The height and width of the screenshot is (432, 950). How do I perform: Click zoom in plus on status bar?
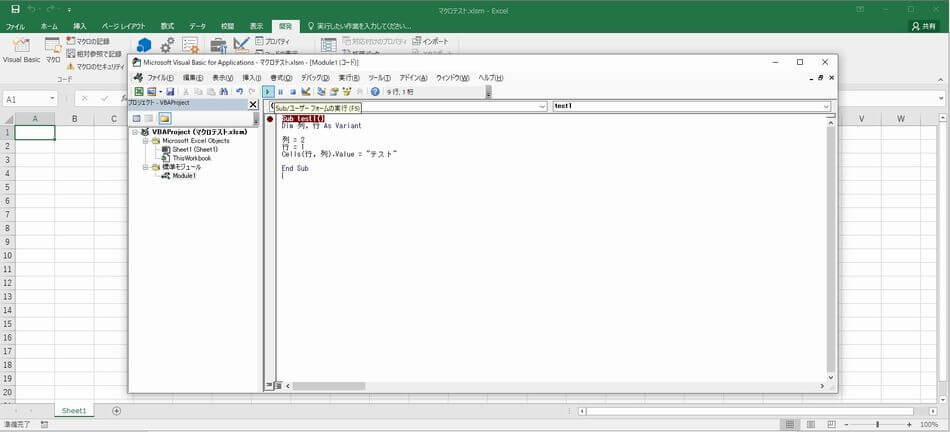tap(909, 425)
